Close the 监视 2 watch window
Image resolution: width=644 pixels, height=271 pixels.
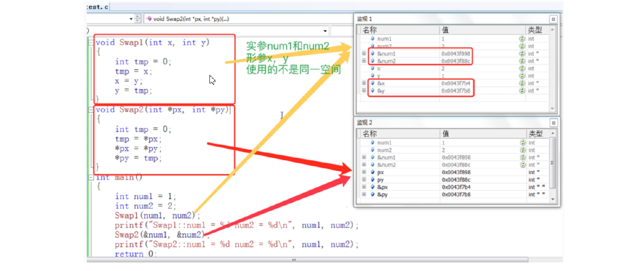(553, 123)
